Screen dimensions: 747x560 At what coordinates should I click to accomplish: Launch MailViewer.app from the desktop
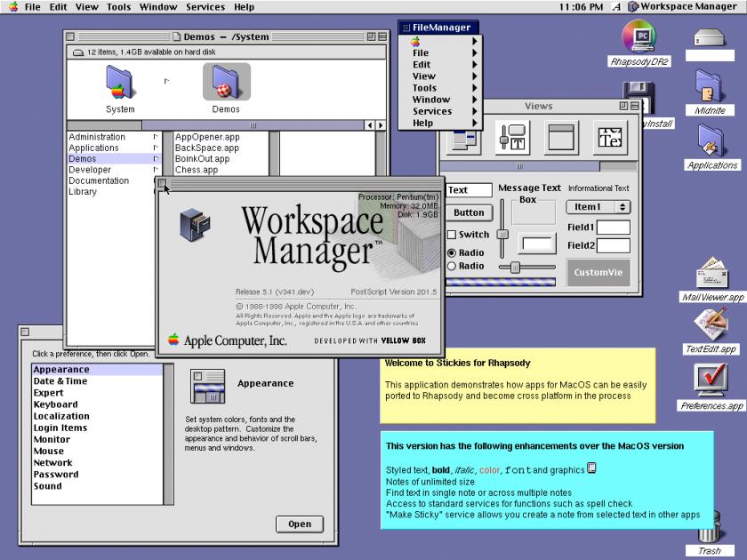[712, 273]
